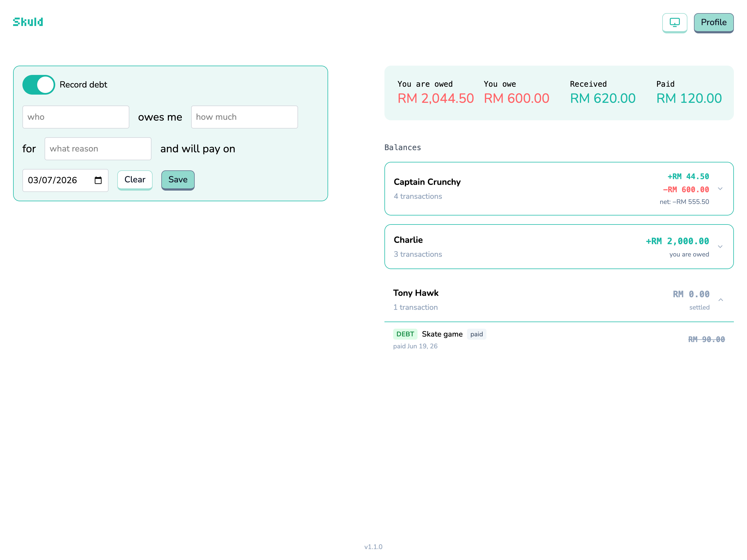Expand Charlie transactions chevron
The height and width of the screenshot is (560, 747).
click(x=720, y=247)
